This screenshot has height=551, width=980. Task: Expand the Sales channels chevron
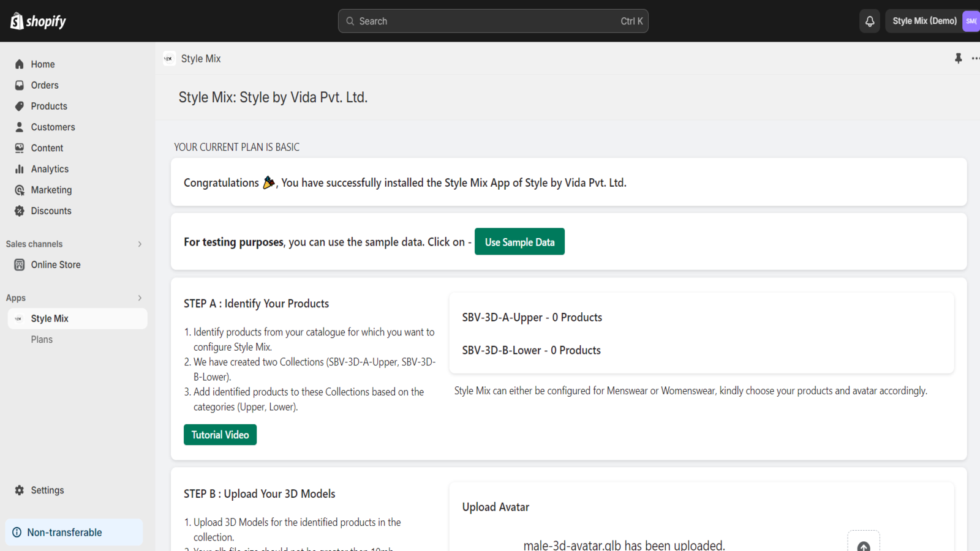[x=140, y=244]
